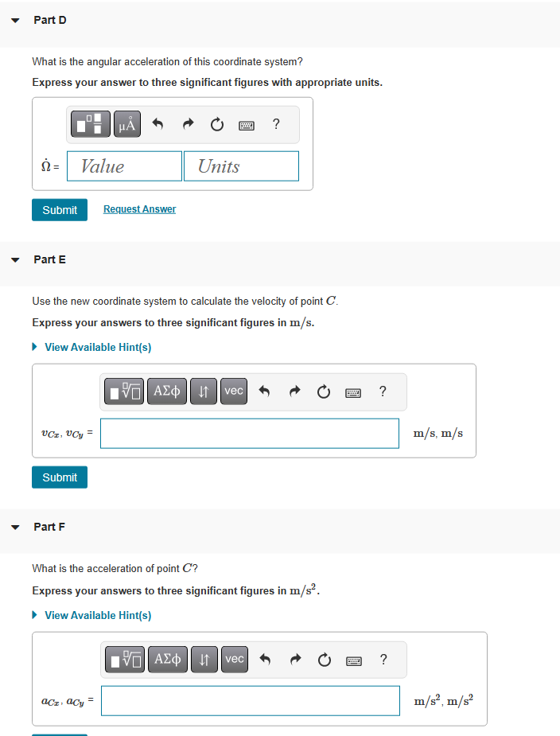Click the equation template icon in Part F toolbar

124,659
